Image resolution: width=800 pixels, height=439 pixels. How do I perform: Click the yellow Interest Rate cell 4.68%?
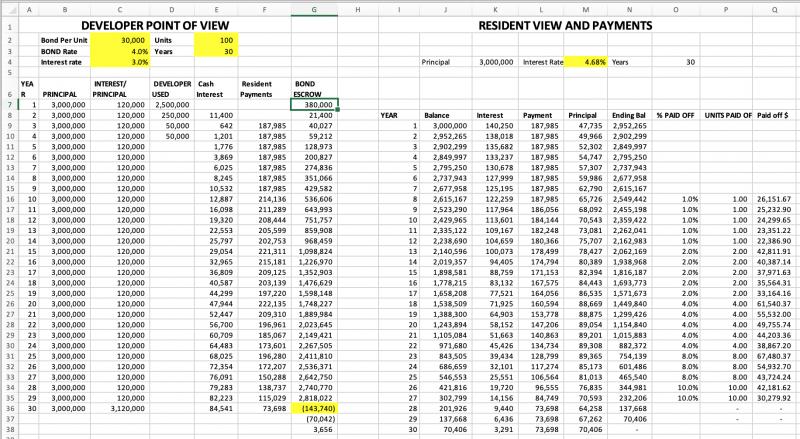coord(585,62)
